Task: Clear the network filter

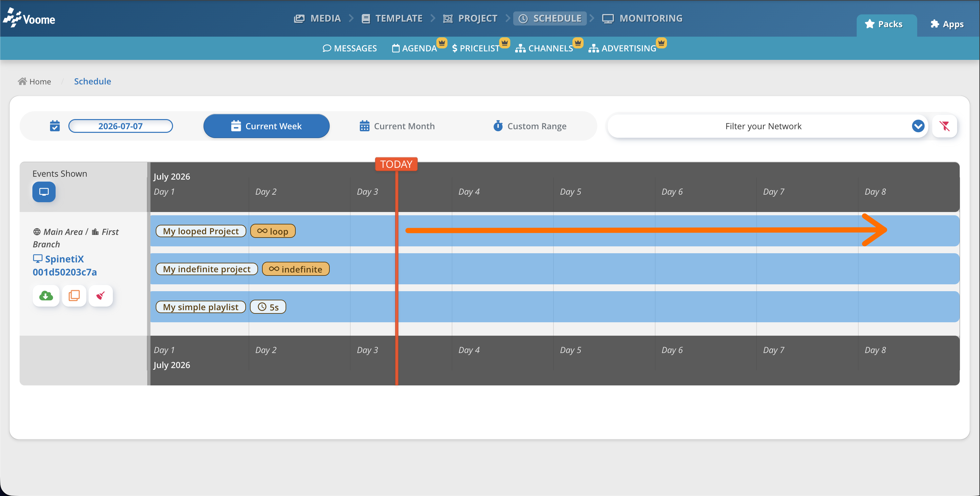Action: click(x=944, y=126)
